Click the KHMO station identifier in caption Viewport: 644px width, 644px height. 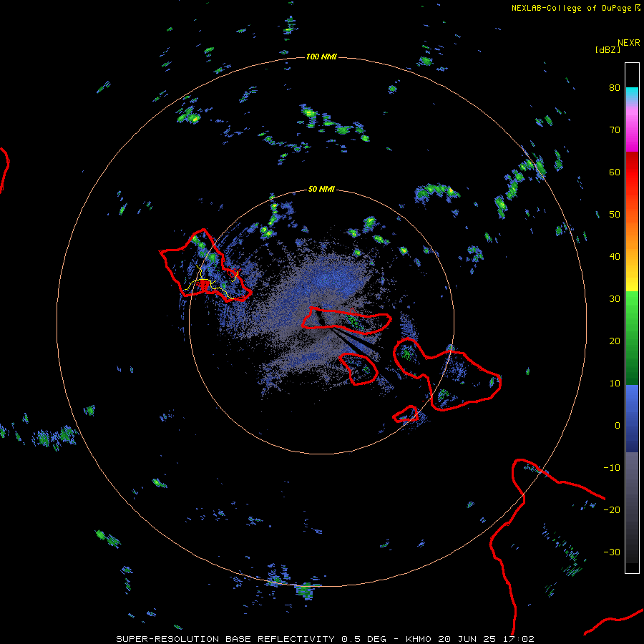point(419,639)
